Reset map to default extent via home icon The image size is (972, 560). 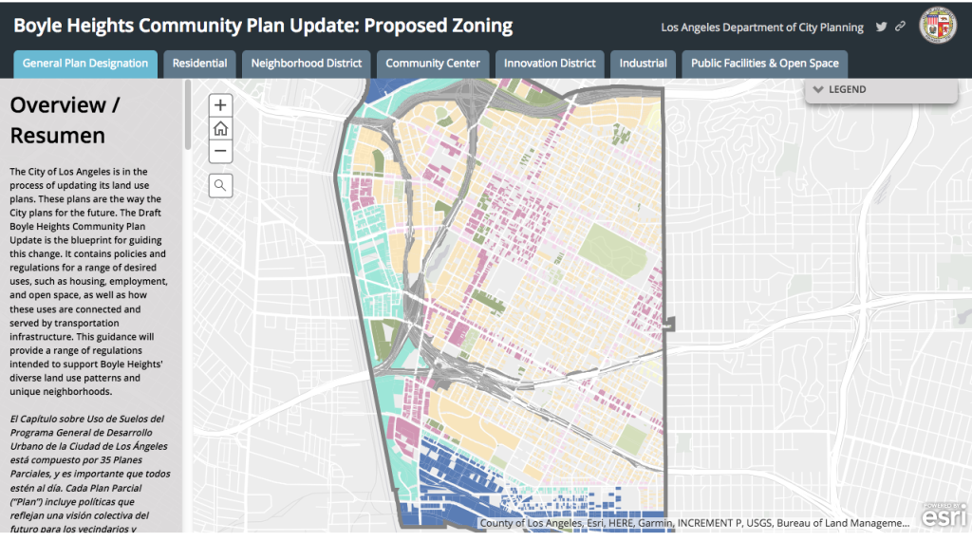(219, 127)
